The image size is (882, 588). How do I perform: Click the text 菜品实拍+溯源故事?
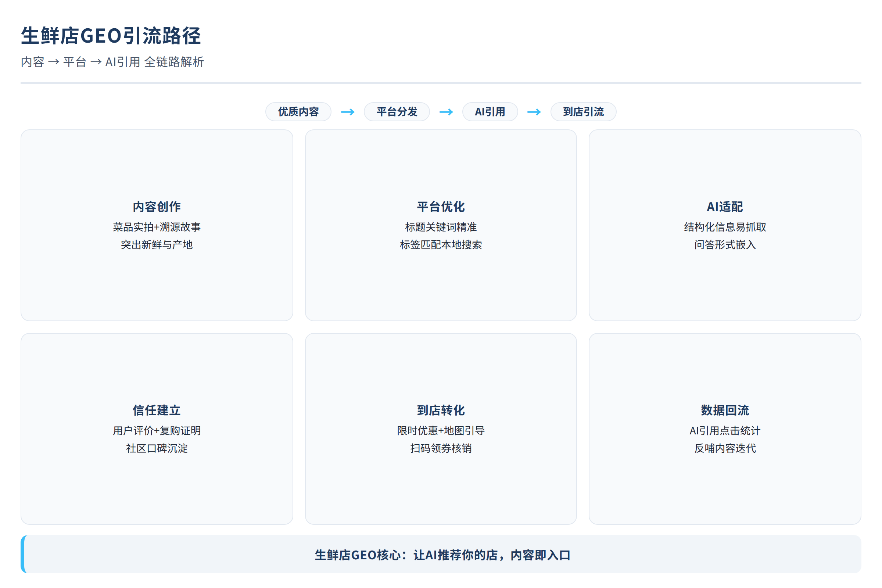157,227
